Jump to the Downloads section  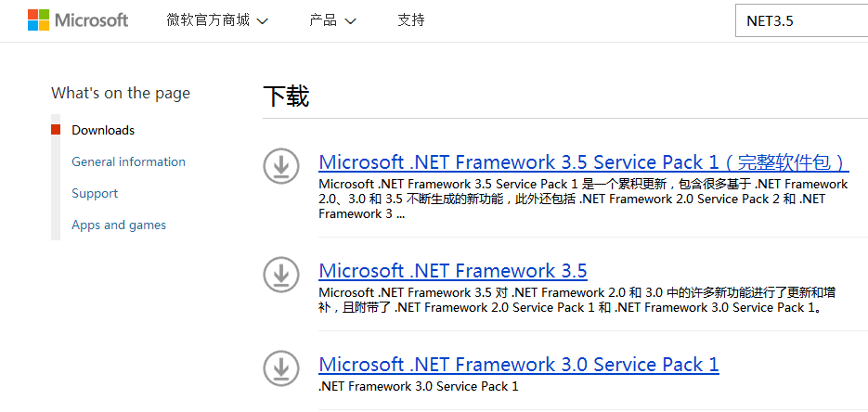pyautogui.click(x=103, y=130)
